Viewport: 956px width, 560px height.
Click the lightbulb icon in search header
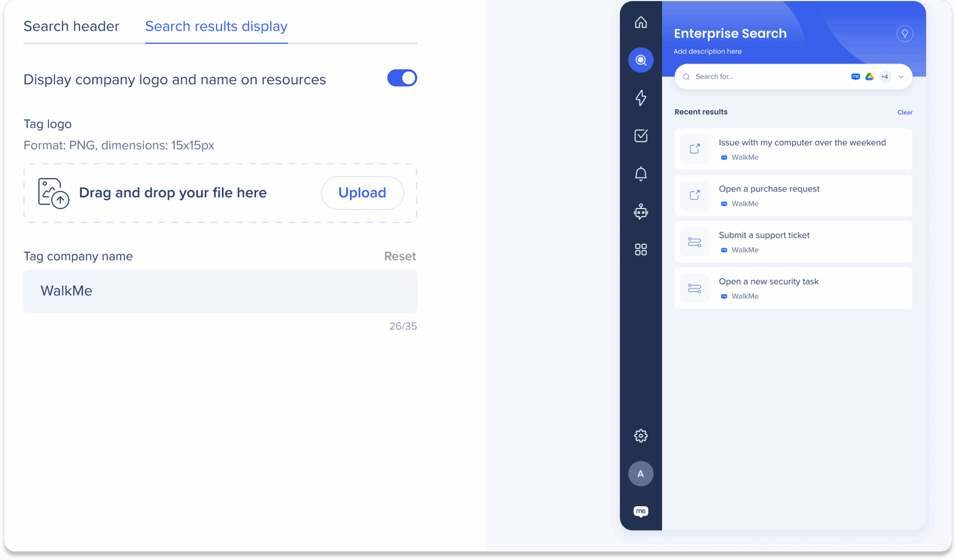point(904,34)
